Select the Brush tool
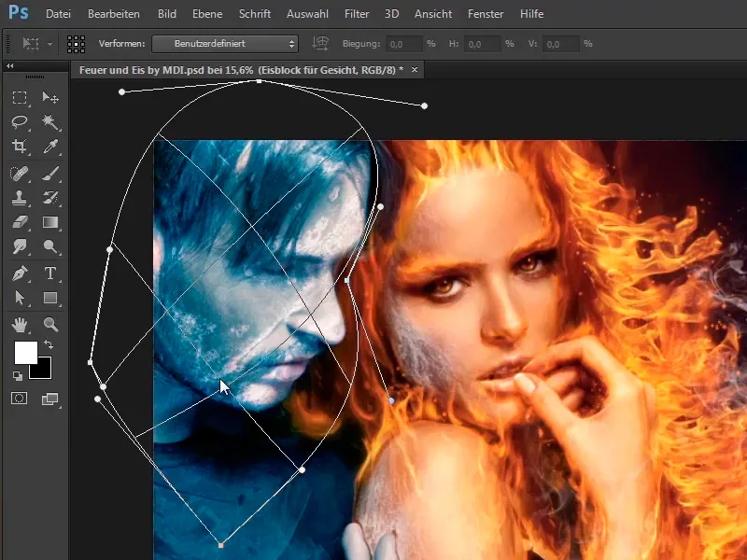The height and width of the screenshot is (560, 747). pyautogui.click(x=50, y=174)
